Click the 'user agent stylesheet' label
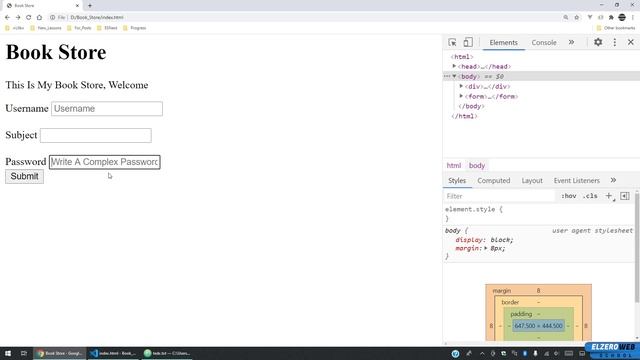 click(592, 231)
